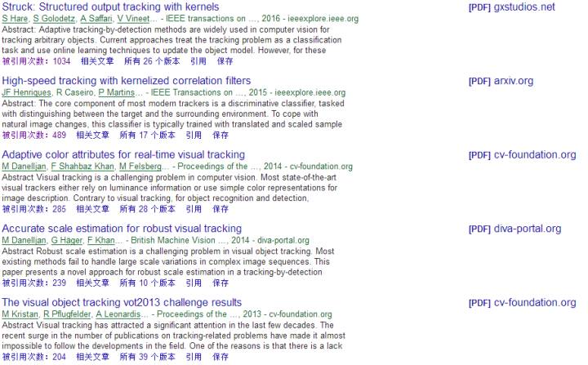View the 239 citations of scale estimation paper
This screenshot has height=365, width=588.
[x=33, y=283]
